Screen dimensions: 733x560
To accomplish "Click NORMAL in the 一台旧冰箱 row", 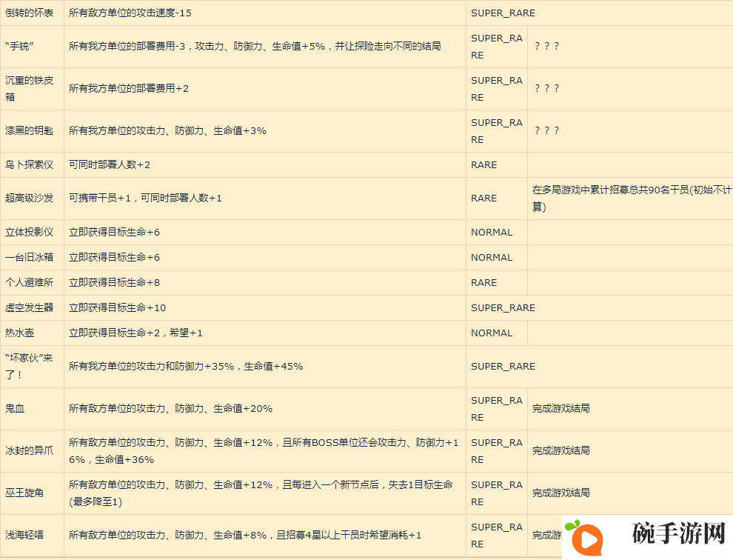I will point(492,257).
